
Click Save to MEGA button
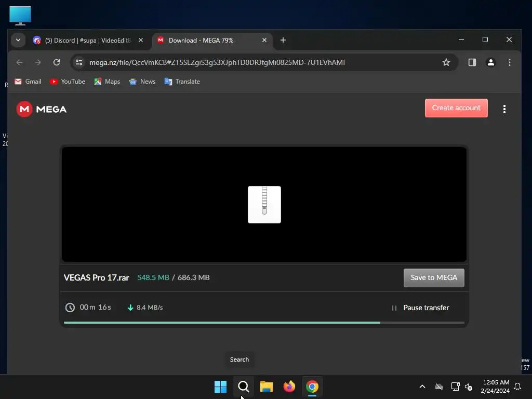point(434,277)
